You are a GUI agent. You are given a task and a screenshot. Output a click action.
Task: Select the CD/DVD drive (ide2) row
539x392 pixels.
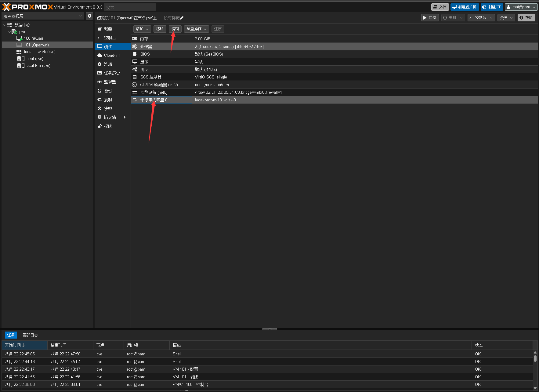[159, 85]
